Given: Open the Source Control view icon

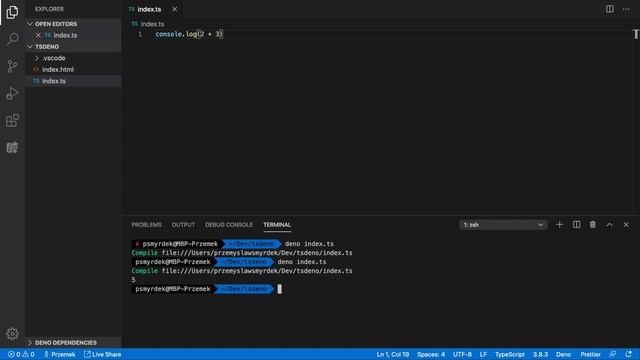Looking at the screenshot, I should [12, 66].
